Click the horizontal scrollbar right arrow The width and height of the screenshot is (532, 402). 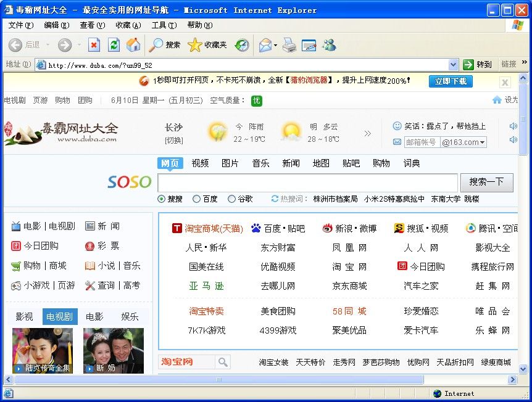point(513,380)
